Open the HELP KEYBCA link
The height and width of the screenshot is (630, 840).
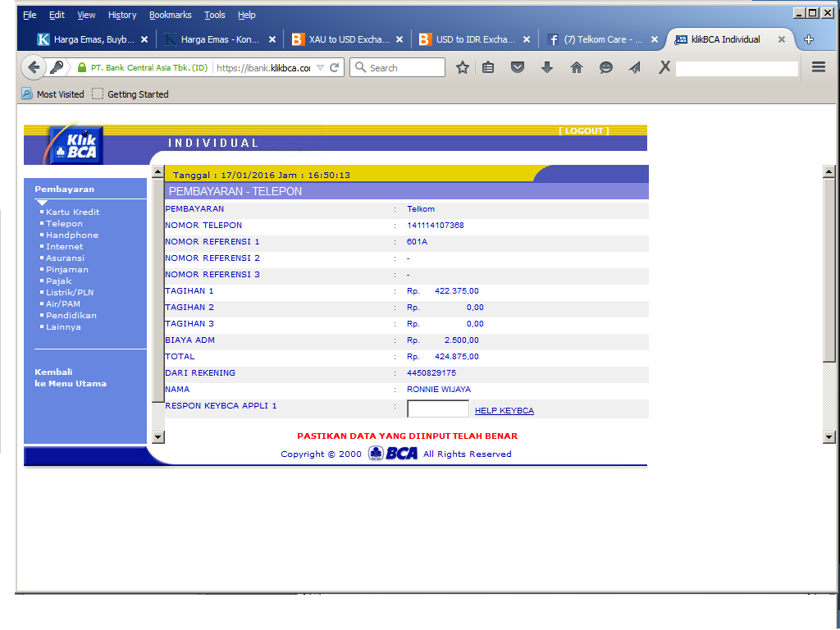point(504,410)
